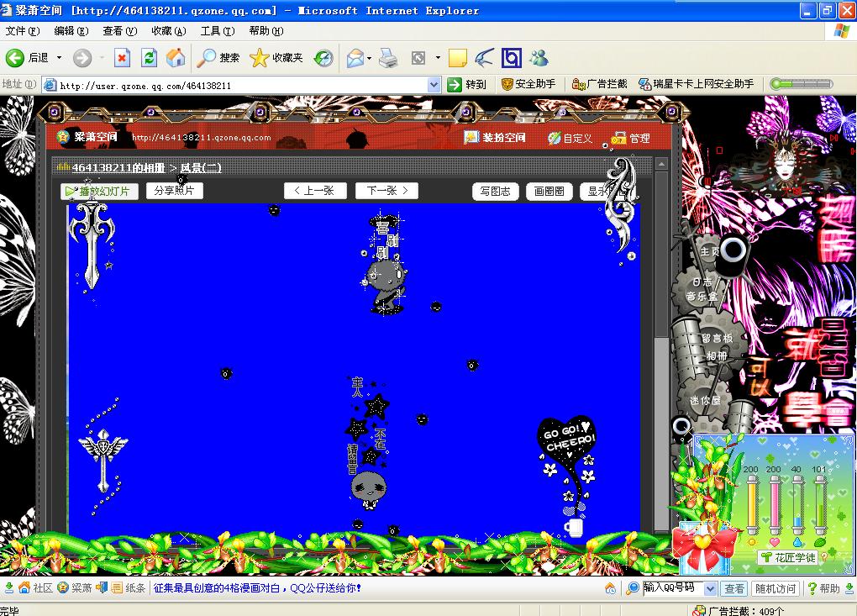Click the green progress bar indicator
This screenshot has height=616, width=857.
pyautogui.click(x=802, y=84)
